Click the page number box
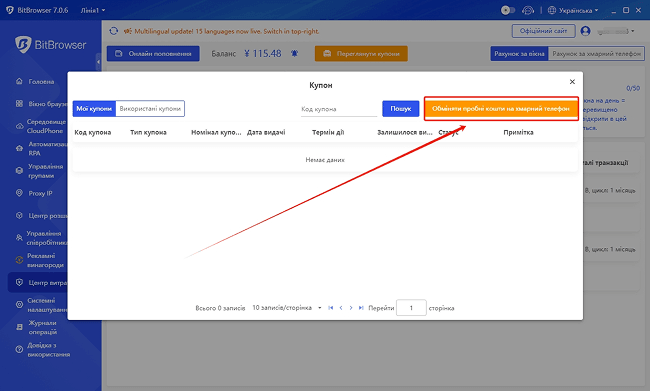The width and height of the screenshot is (650, 391). (x=411, y=308)
